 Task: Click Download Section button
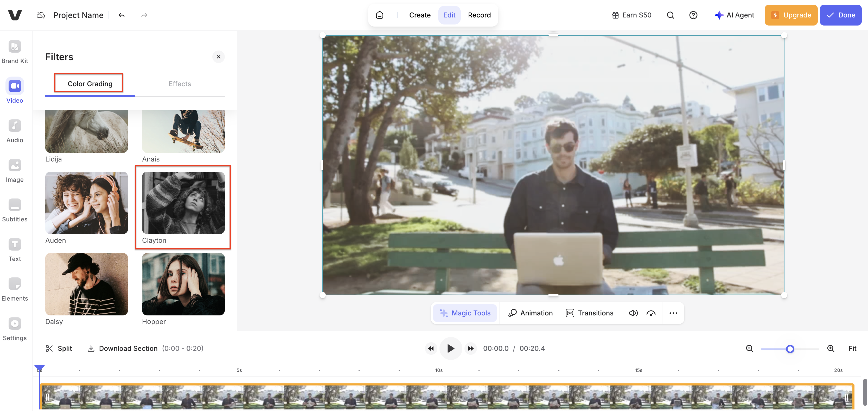pyautogui.click(x=123, y=348)
